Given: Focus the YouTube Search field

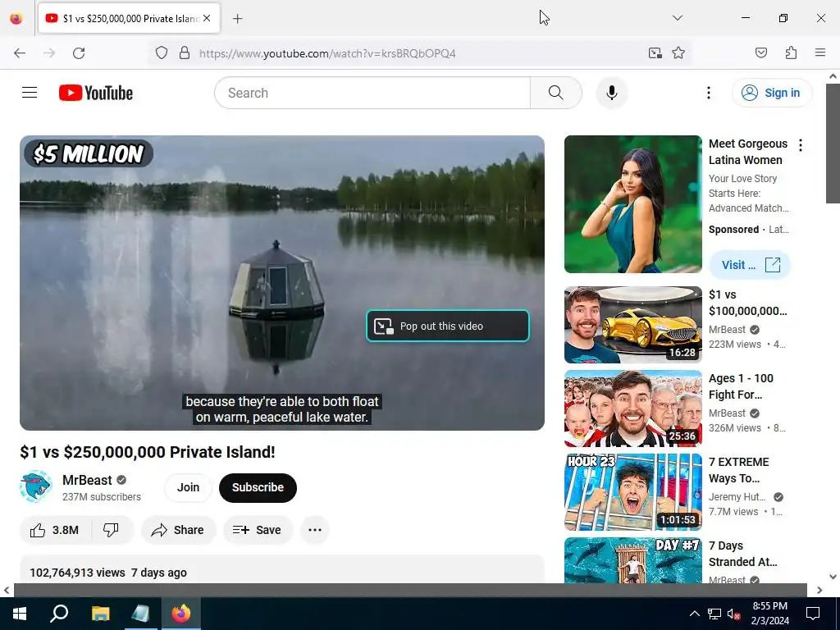Looking at the screenshot, I should (372, 93).
